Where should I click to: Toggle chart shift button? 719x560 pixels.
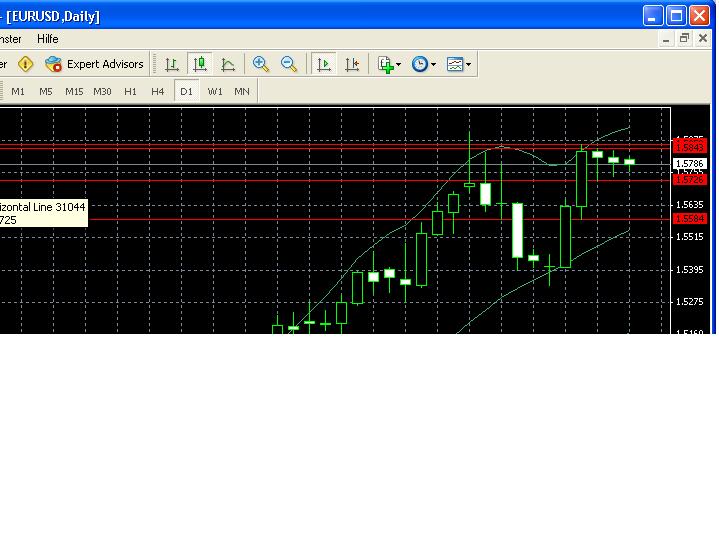tap(352, 64)
